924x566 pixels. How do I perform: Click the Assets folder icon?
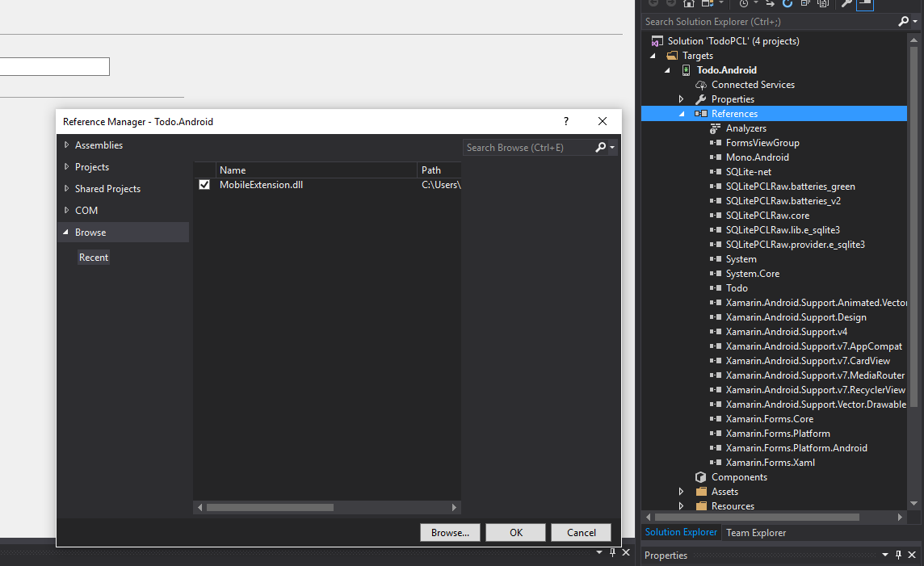tap(701, 491)
